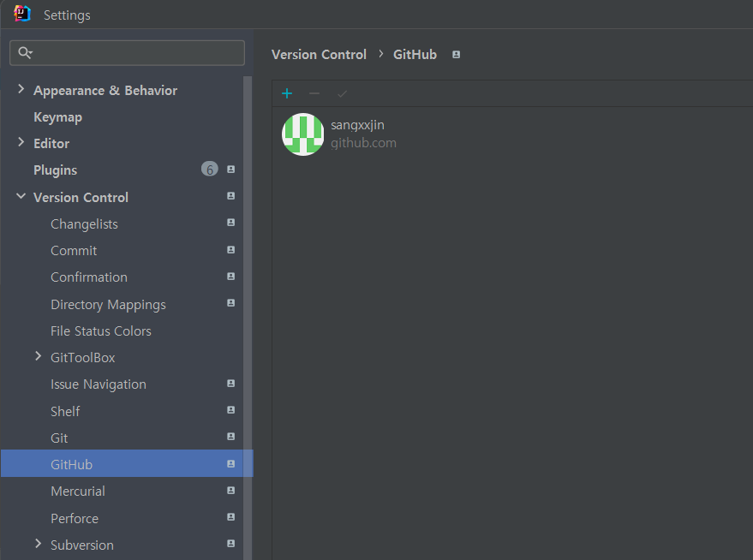Click project icon beside Issue Navigation
This screenshot has width=753, height=560.
click(231, 384)
